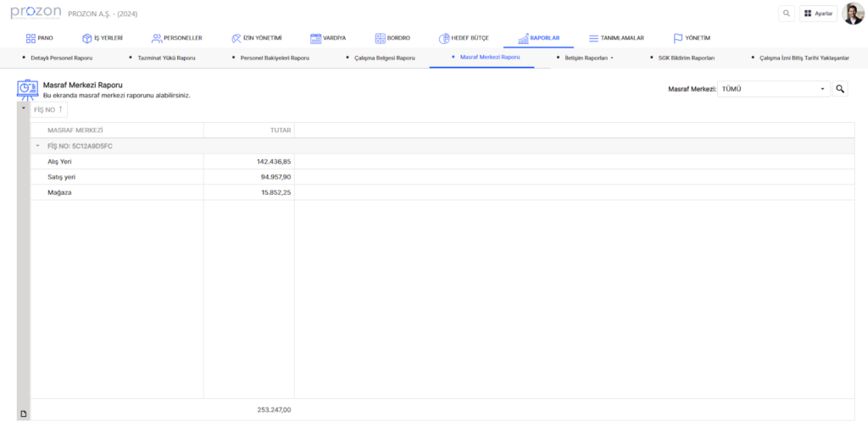Click the TUTAR column header
Viewport: 868px width, 427px height.
[x=248, y=130]
